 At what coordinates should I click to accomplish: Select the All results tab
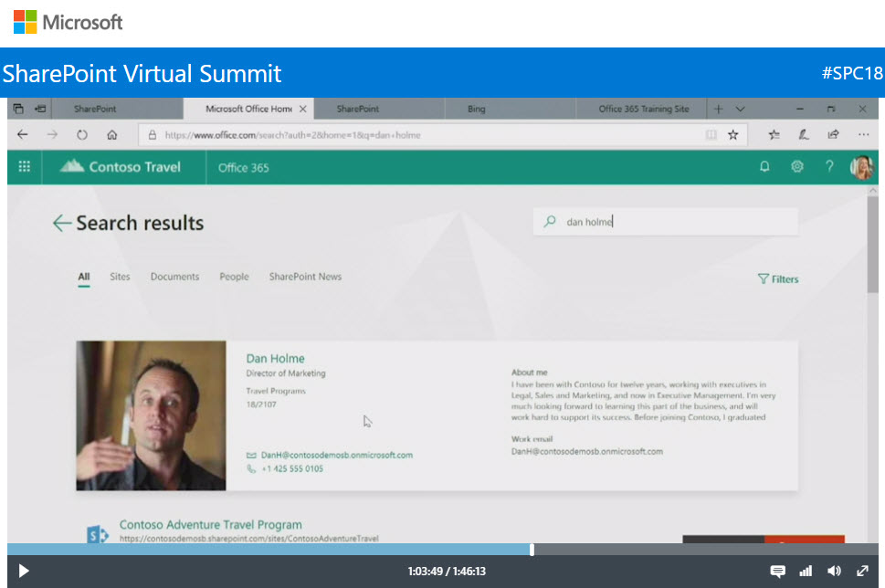(83, 277)
